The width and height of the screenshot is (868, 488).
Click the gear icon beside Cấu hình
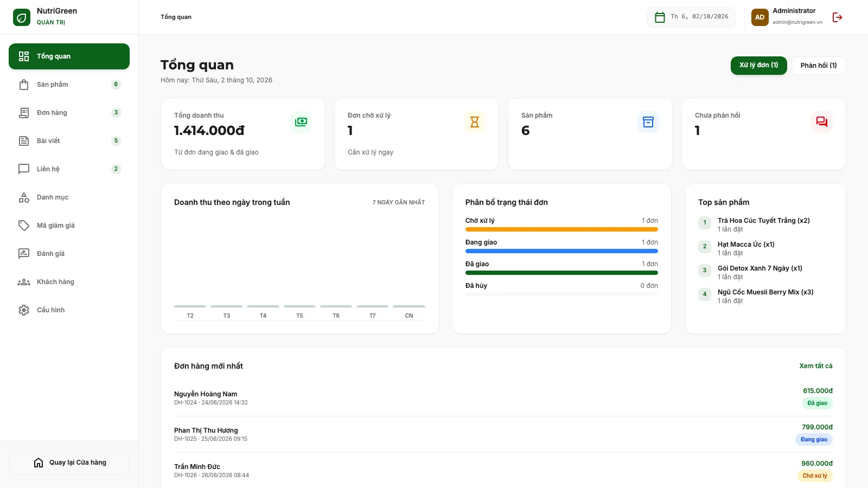24,310
